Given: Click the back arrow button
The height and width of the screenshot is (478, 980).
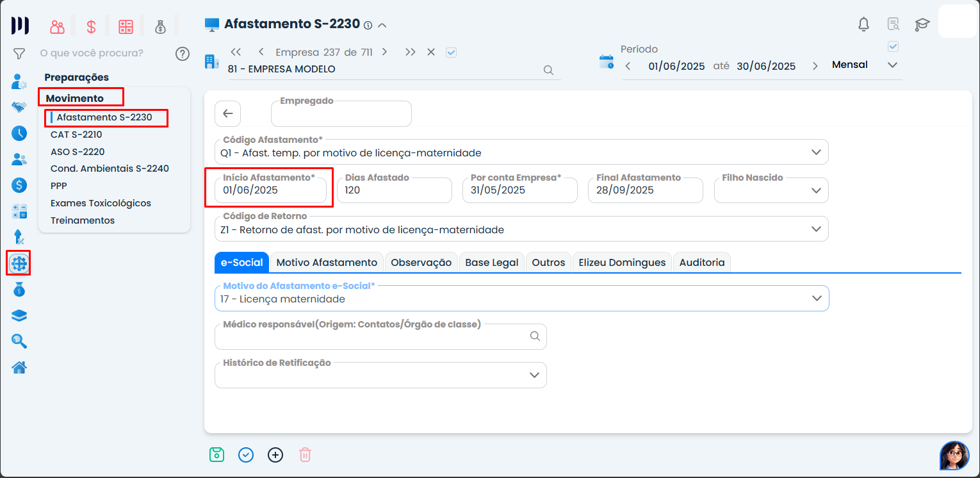Looking at the screenshot, I should pos(227,113).
